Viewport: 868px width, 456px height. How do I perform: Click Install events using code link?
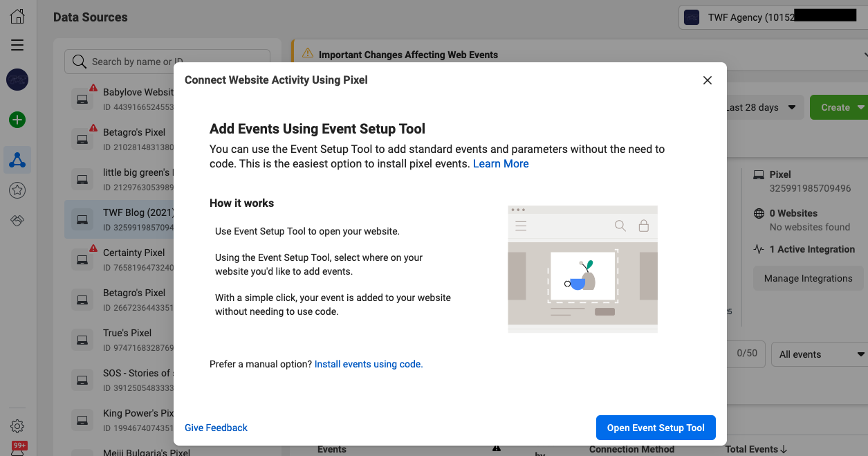pyautogui.click(x=368, y=364)
